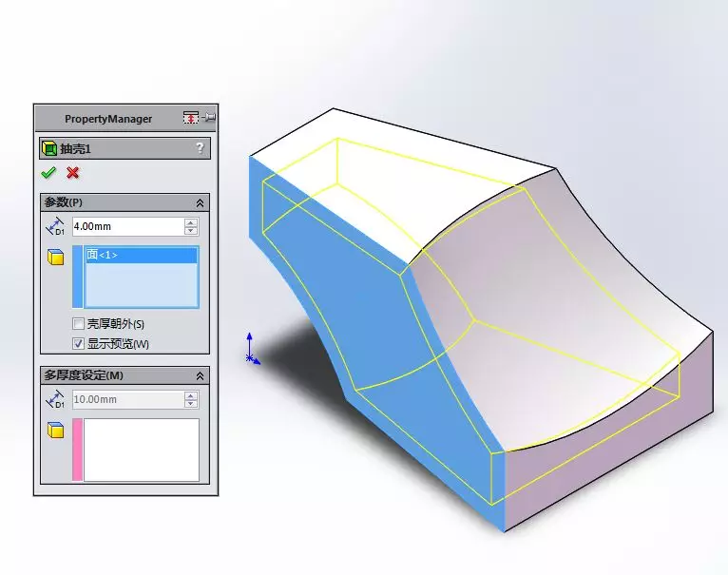The height and width of the screenshot is (575, 728).
Task: Enable the 壳厚朝外(S) checkbox
Action: pyautogui.click(x=79, y=323)
